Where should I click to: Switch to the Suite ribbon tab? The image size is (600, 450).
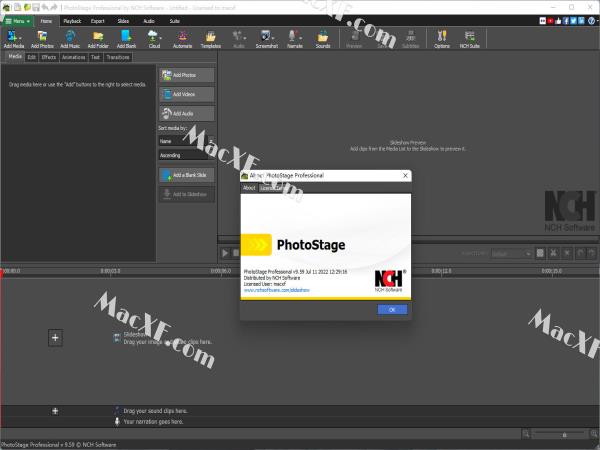[x=174, y=21]
